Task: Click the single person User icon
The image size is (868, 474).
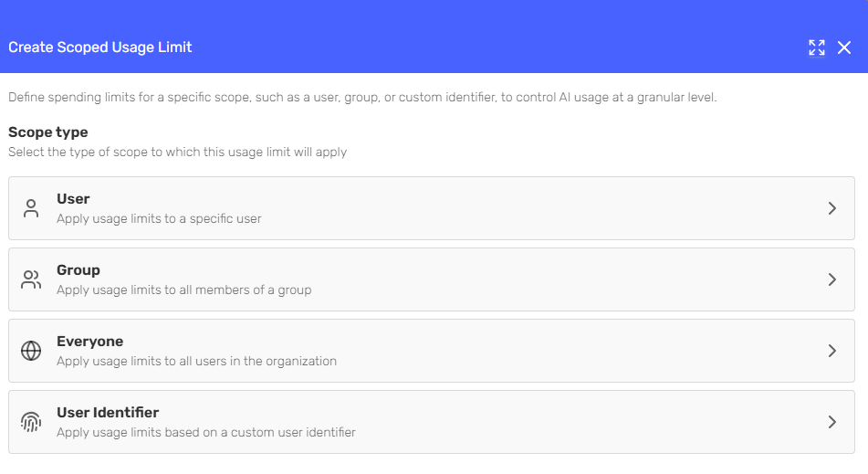Action: 31,208
